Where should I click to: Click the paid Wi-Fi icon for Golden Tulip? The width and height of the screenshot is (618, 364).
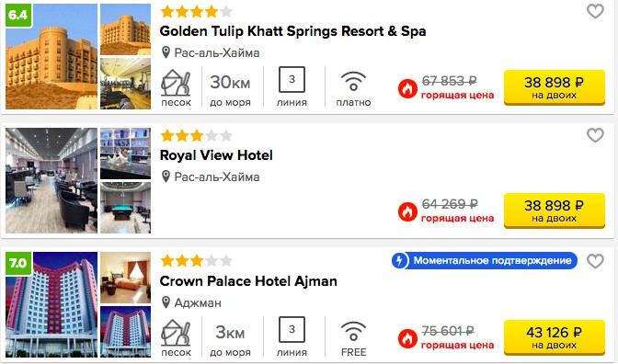353,81
